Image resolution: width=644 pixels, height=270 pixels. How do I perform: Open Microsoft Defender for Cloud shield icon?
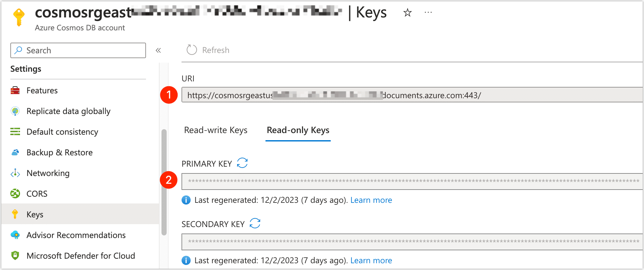point(15,255)
